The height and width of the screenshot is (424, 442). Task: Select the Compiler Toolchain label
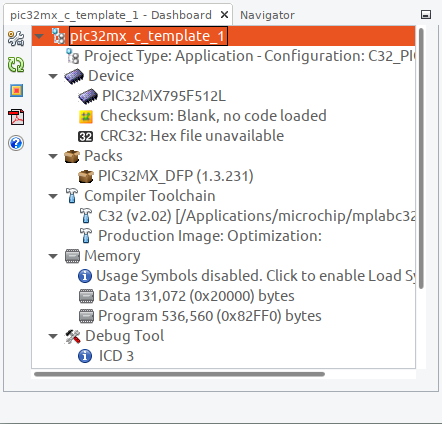pos(150,196)
